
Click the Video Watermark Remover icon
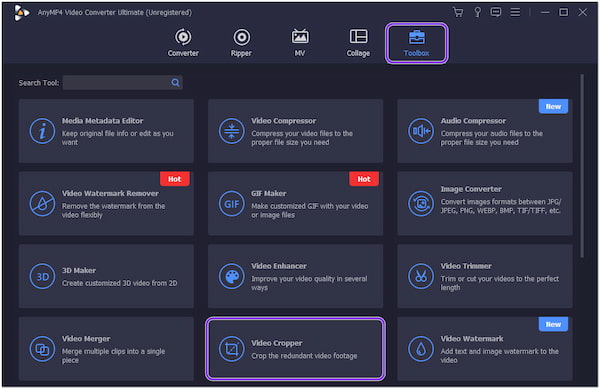point(42,203)
